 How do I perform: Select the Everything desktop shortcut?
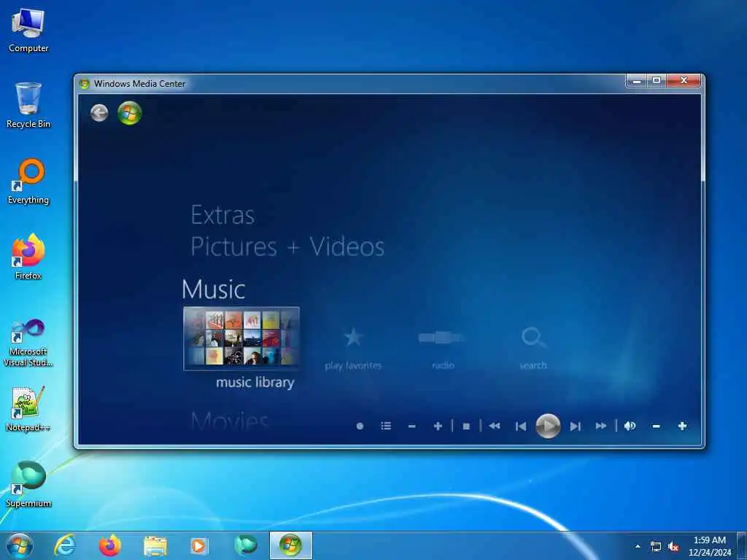coord(28,182)
